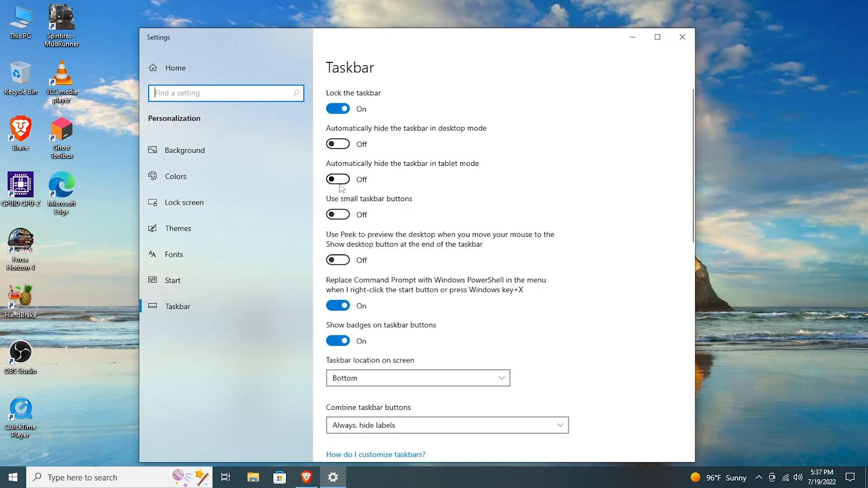Image resolution: width=868 pixels, height=488 pixels.
Task: Go to Lock screen settings
Action: tap(184, 202)
